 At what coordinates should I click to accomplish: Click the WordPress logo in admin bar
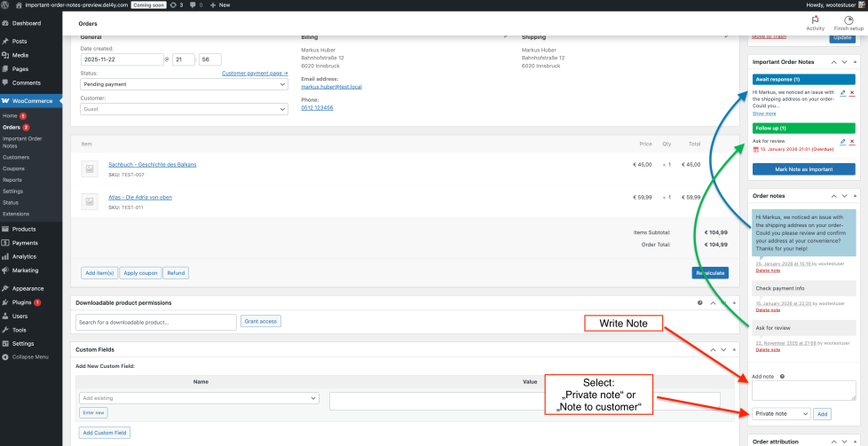click(6, 4)
